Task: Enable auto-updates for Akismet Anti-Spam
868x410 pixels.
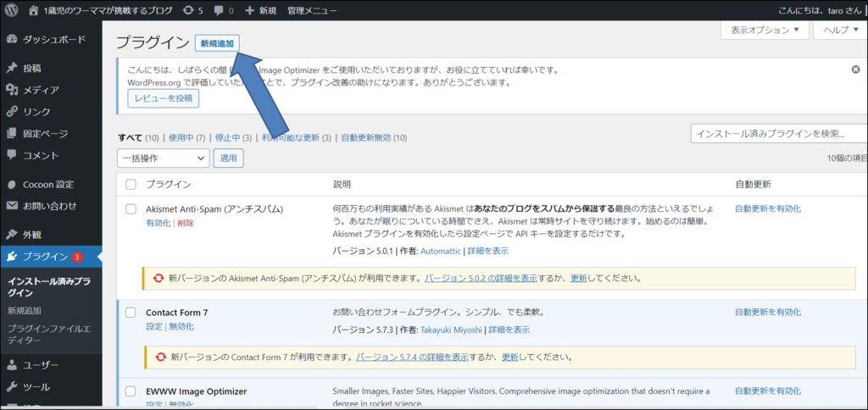Action: (768, 208)
